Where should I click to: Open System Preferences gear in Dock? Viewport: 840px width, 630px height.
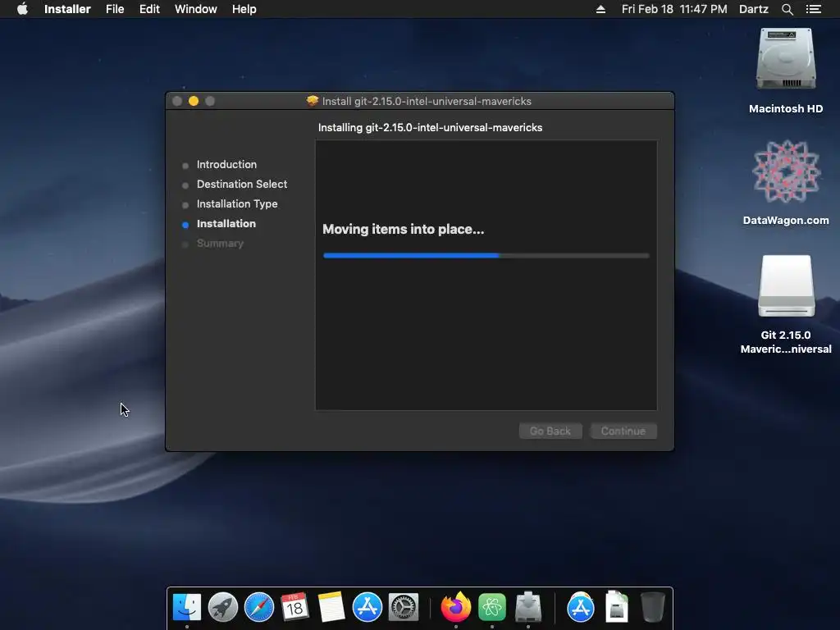(x=403, y=607)
